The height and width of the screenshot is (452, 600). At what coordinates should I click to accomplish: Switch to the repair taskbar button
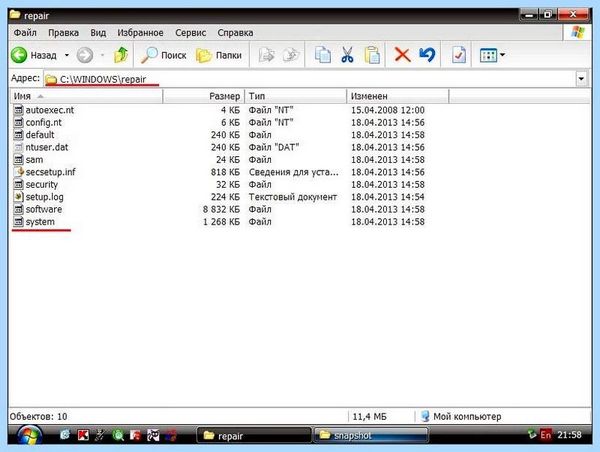click(254, 436)
